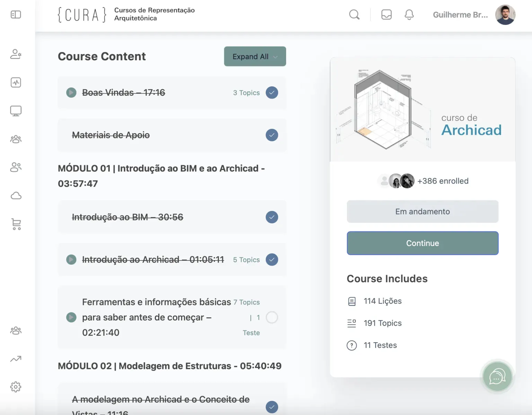Screen dimensions: 532x415
Task: Click the Course Includes heading
Action: coord(387,279)
